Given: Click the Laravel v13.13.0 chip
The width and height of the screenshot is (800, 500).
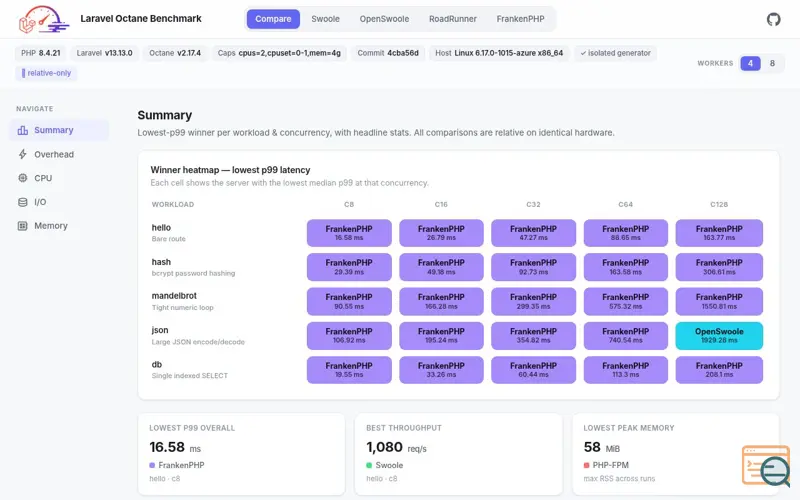Looking at the screenshot, I should tap(104, 53).
